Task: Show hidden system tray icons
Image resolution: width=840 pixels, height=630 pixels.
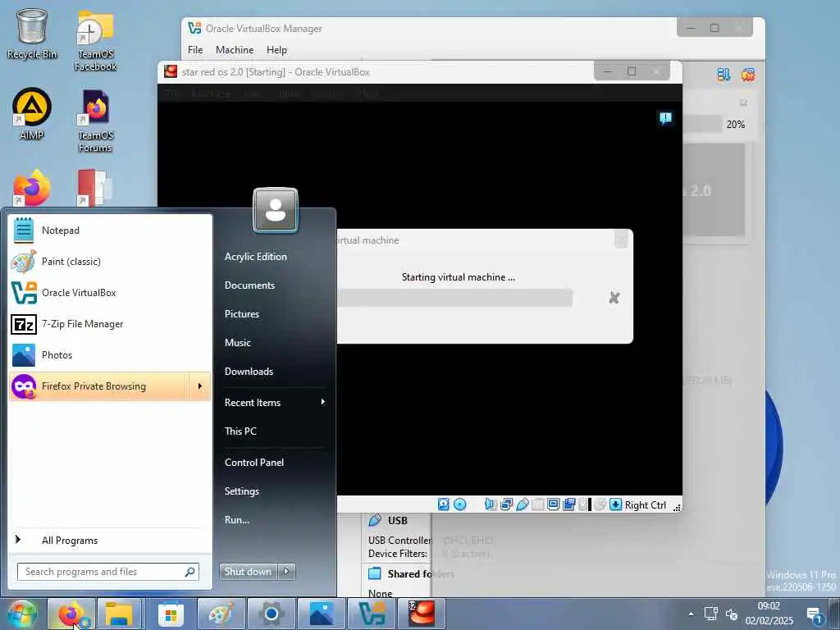Action: 691,614
